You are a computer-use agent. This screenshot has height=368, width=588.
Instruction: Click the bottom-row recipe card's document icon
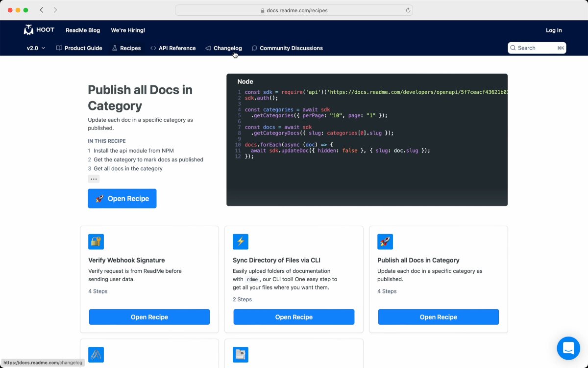[x=241, y=355]
